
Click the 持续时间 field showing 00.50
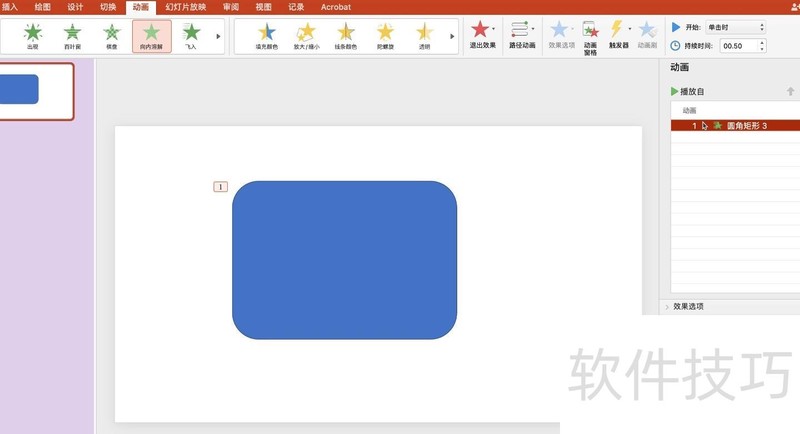738,46
